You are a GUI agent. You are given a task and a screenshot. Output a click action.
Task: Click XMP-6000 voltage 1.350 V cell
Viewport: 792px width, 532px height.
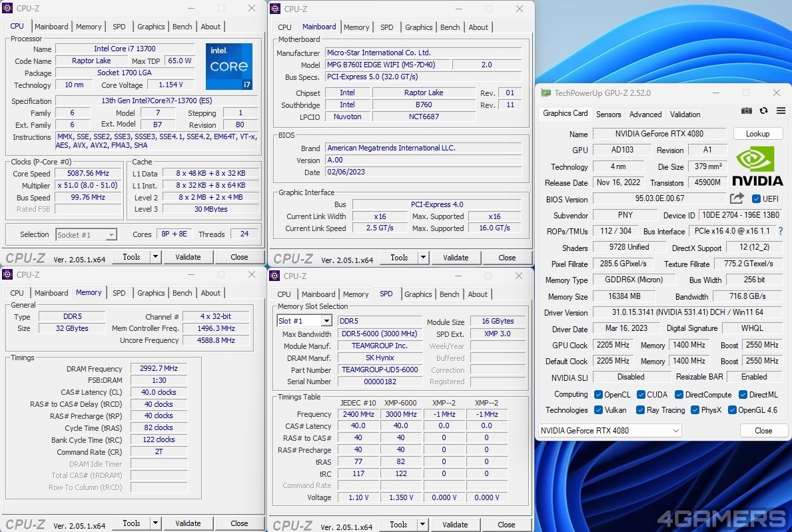(401, 497)
